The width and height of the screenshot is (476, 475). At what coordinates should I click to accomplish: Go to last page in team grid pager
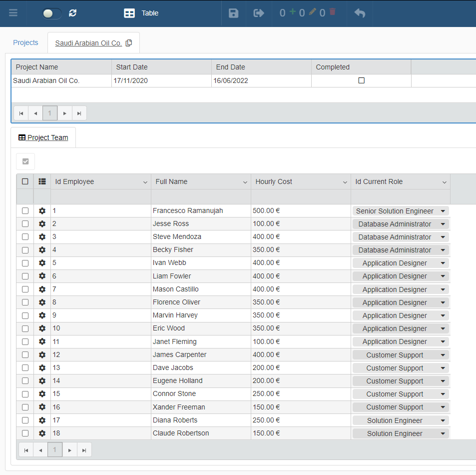84,450
